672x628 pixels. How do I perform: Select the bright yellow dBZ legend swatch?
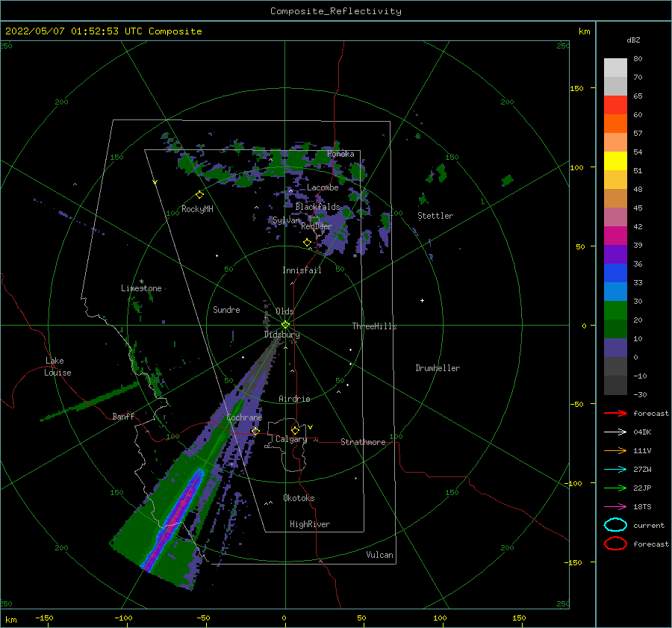(615, 161)
